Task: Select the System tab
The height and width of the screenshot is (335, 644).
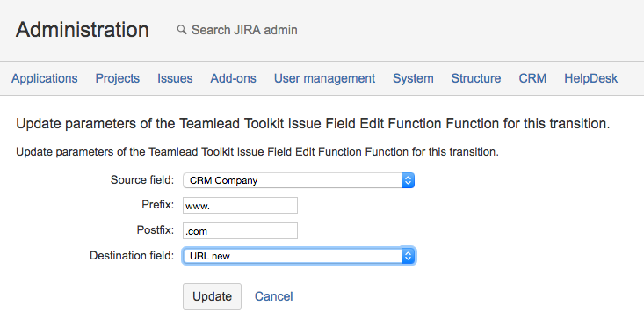Action: (x=413, y=78)
